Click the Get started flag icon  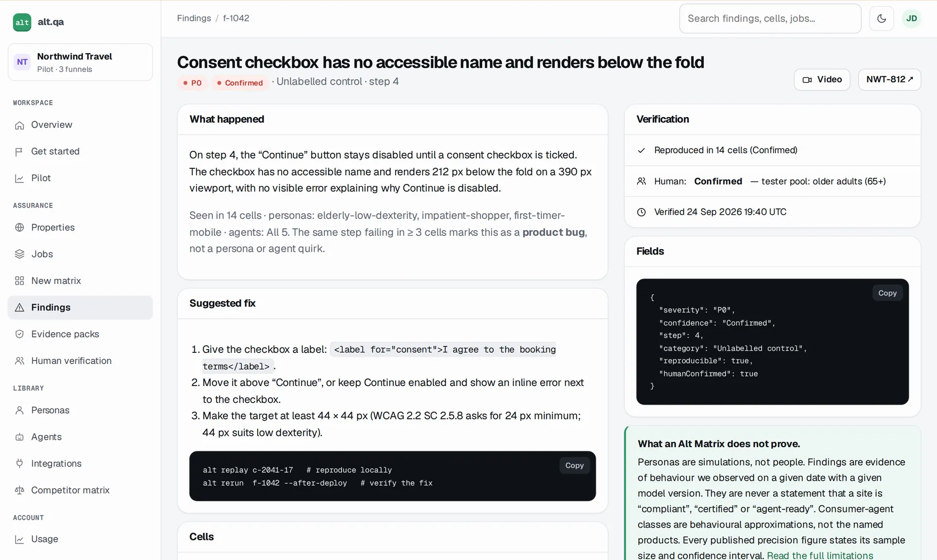point(20,152)
